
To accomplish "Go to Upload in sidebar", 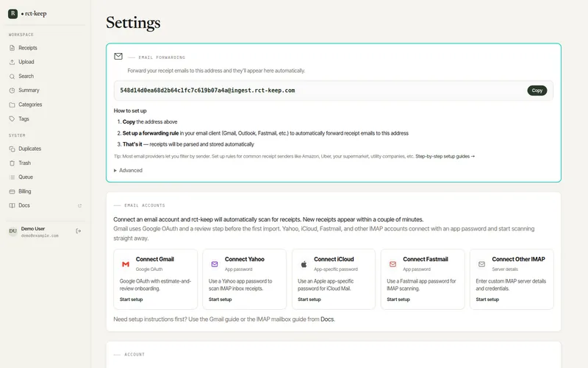I will (26, 62).
